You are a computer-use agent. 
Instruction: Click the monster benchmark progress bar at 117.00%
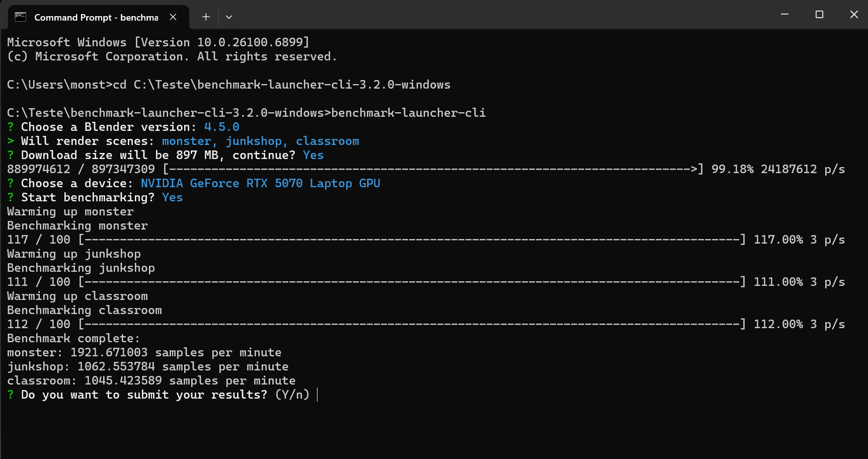click(412, 240)
